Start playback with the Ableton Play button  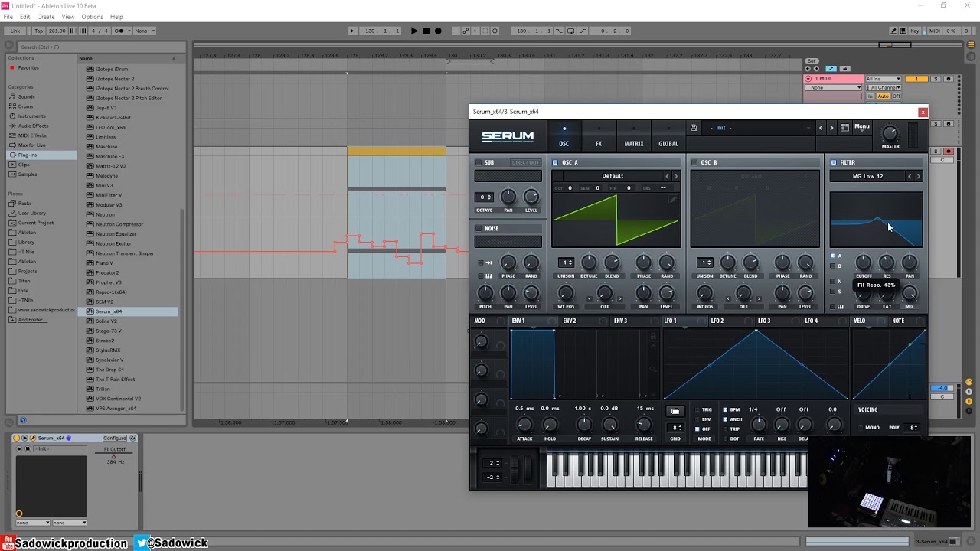(x=414, y=31)
